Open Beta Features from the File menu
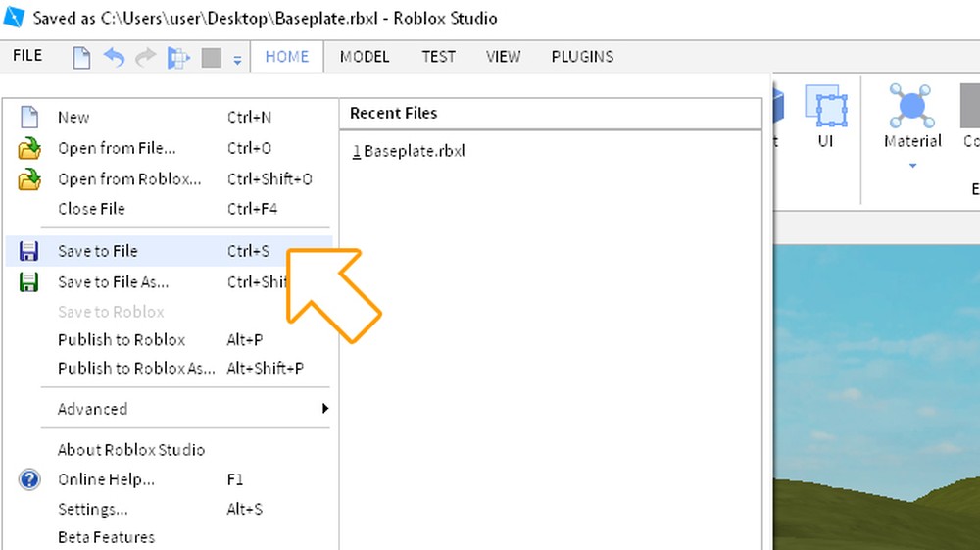Screen dimensions: 980x550 pos(106,537)
